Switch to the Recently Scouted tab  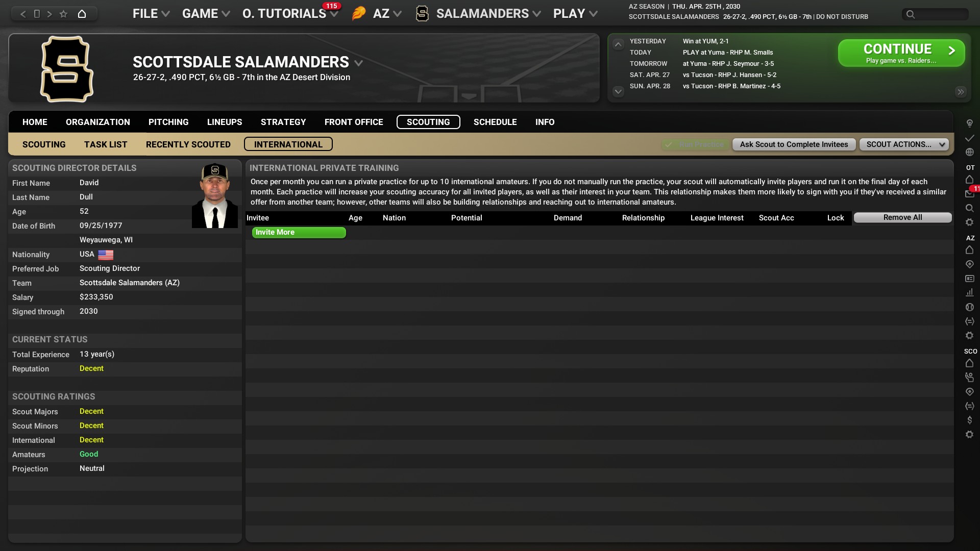click(188, 144)
